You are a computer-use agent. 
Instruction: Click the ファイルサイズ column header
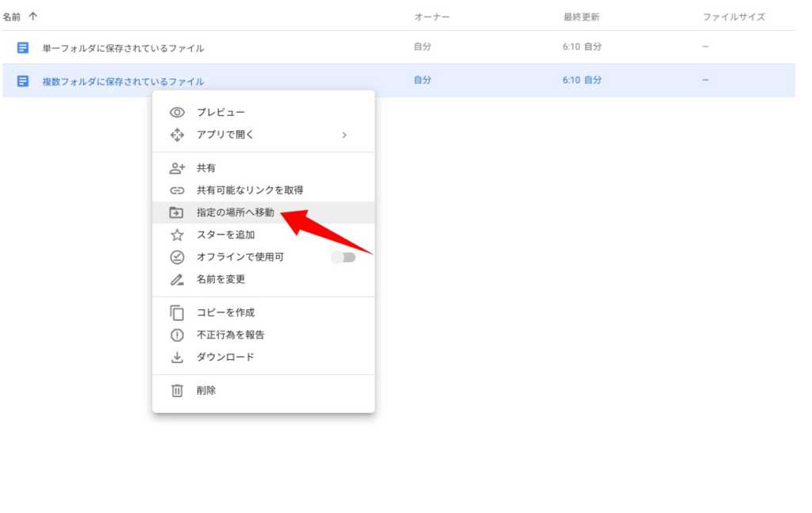pos(733,17)
